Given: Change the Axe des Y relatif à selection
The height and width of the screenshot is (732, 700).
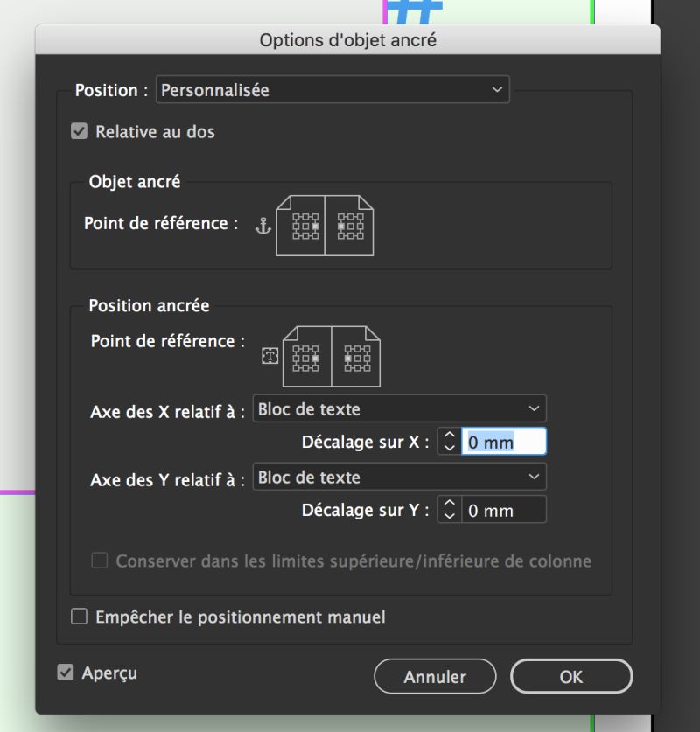Looking at the screenshot, I should click(x=398, y=477).
